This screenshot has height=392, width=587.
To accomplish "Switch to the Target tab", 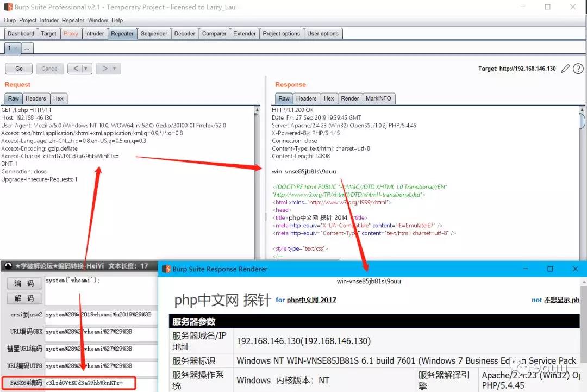I will (49, 34).
